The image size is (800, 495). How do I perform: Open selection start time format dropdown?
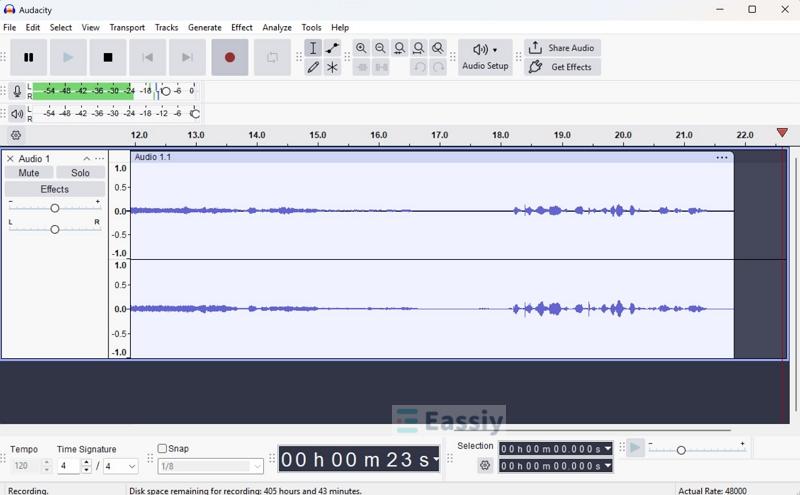(x=608, y=449)
